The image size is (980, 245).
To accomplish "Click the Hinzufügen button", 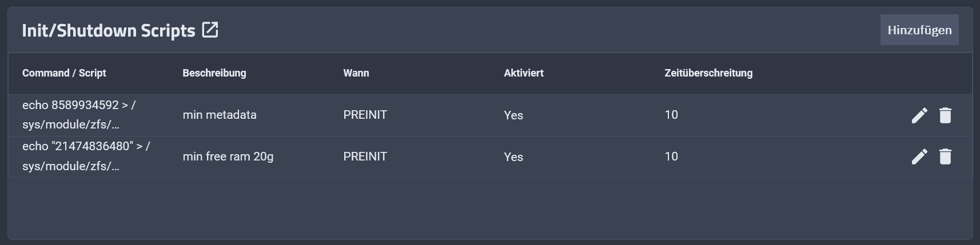I will click(919, 30).
